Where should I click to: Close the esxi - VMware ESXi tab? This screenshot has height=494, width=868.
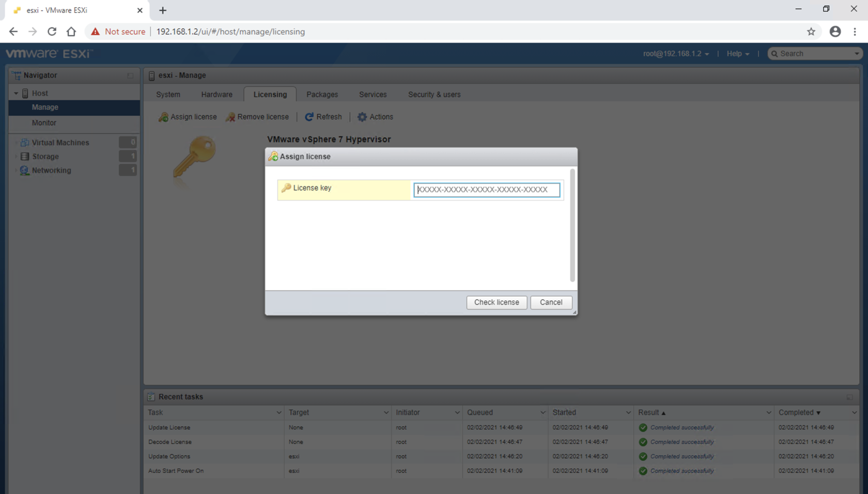pos(139,10)
